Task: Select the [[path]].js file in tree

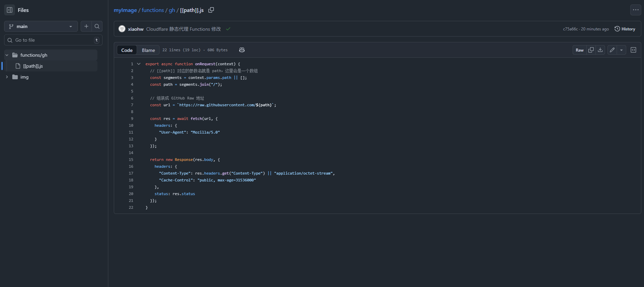Action: click(x=33, y=66)
